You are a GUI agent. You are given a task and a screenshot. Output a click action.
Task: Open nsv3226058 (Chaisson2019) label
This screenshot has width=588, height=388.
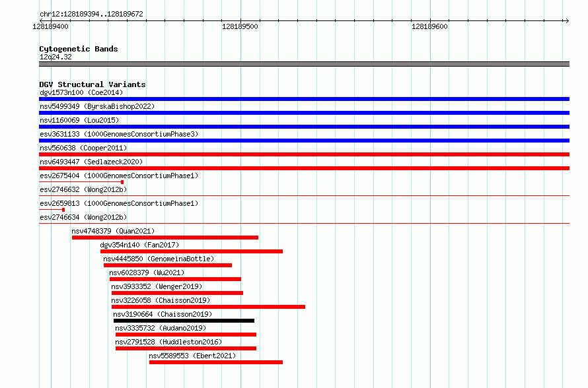tap(161, 300)
